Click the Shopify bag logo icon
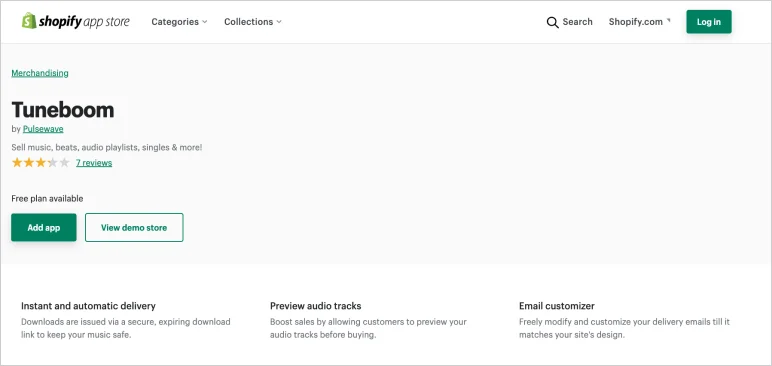Image resolution: width=772 pixels, height=366 pixels. pos(29,21)
